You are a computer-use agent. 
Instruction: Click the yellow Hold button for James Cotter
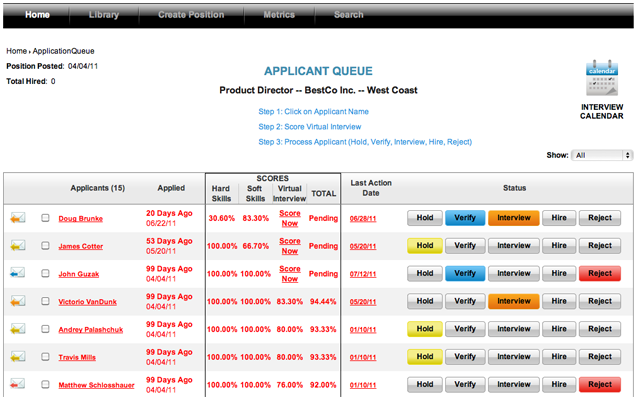coord(424,246)
